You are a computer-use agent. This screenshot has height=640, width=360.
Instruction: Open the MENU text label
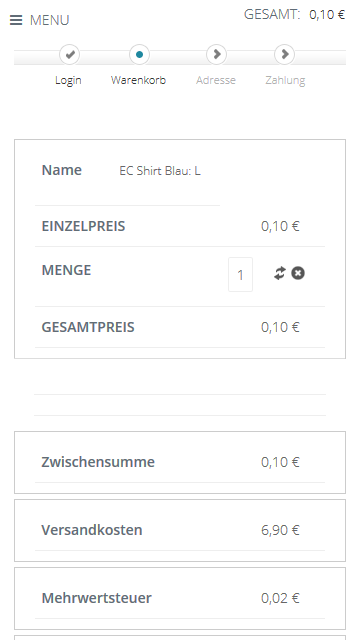[49, 20]
